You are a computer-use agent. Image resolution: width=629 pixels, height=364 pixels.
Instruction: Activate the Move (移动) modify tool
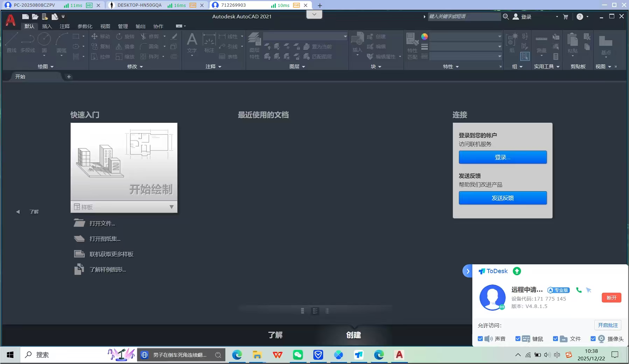point(100,36)
